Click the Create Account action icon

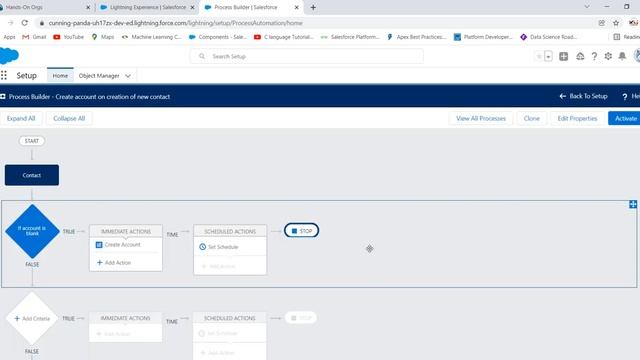point(99,244)
